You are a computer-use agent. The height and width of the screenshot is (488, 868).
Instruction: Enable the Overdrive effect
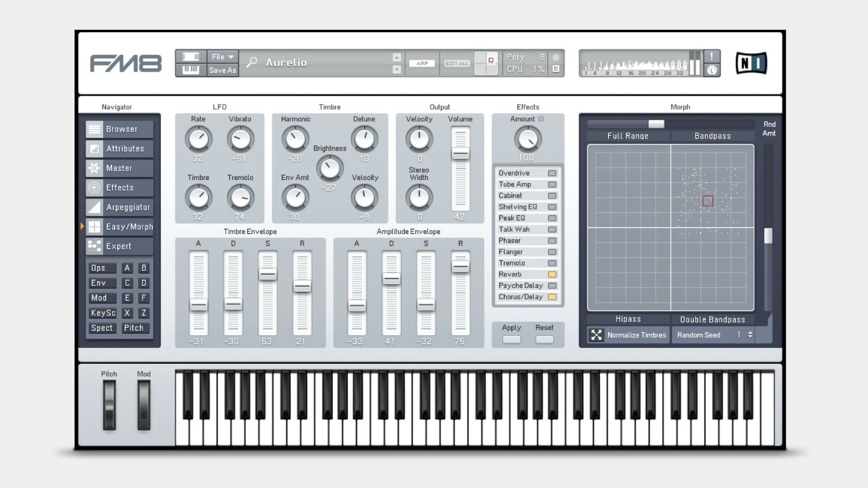pos(552,173)
